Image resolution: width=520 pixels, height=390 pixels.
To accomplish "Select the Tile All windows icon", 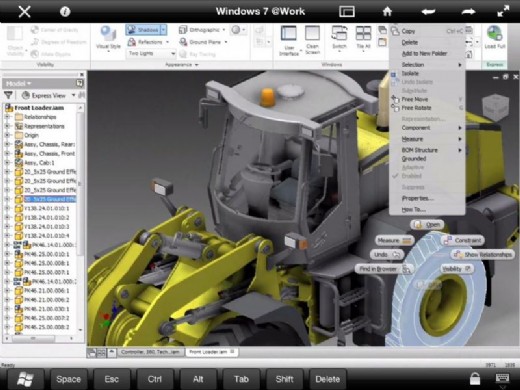I will point(363,37).
